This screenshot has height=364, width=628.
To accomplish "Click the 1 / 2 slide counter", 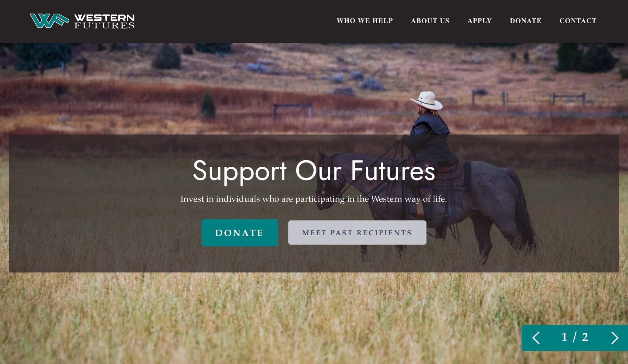I will point(575,337).
